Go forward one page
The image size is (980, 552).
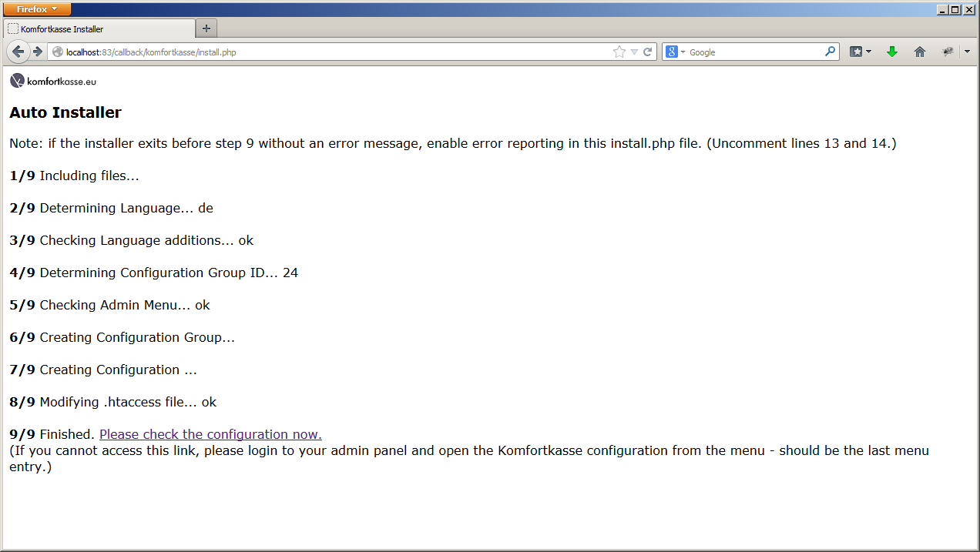click(37, 52)
